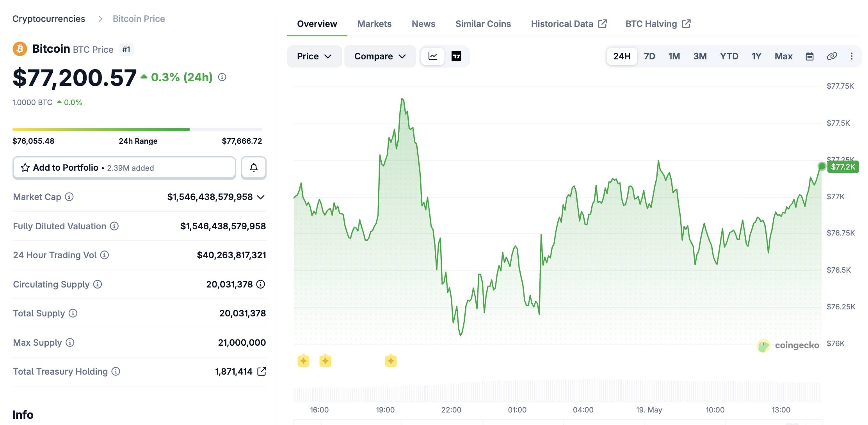Select the 1M time range
The height and width of the screenshot is (425, 868).
[x=674, y=56]
